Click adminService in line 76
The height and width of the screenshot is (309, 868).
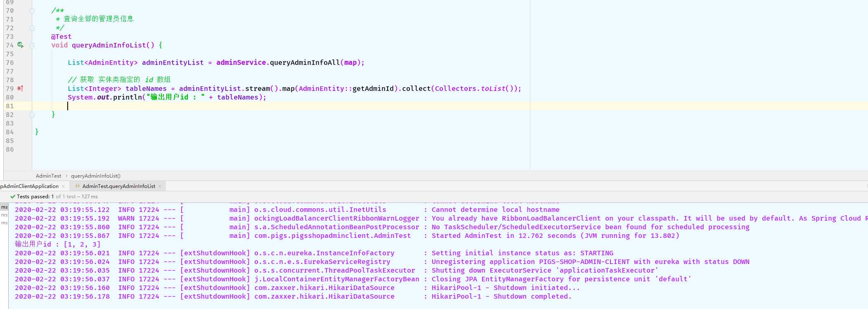pyautogui.click(x=241, y=62)
